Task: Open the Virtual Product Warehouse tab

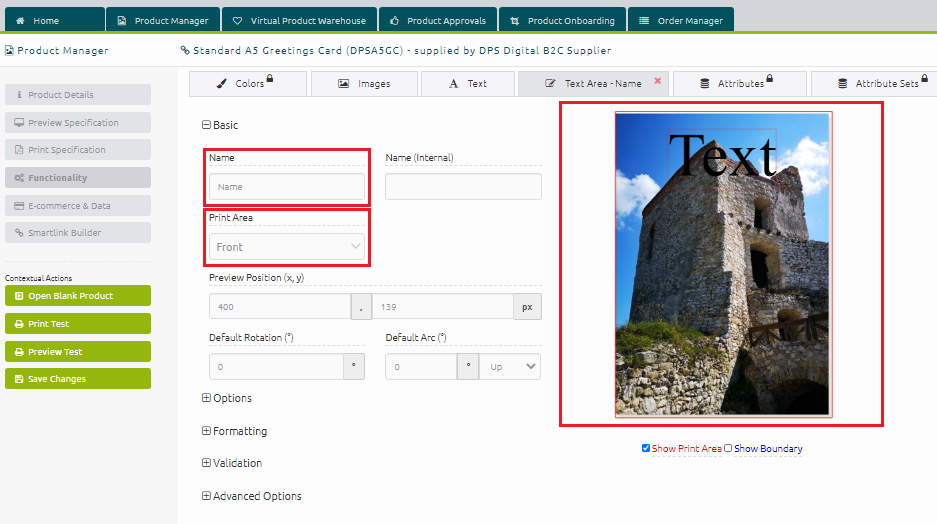Action: [x=299, y=20]
